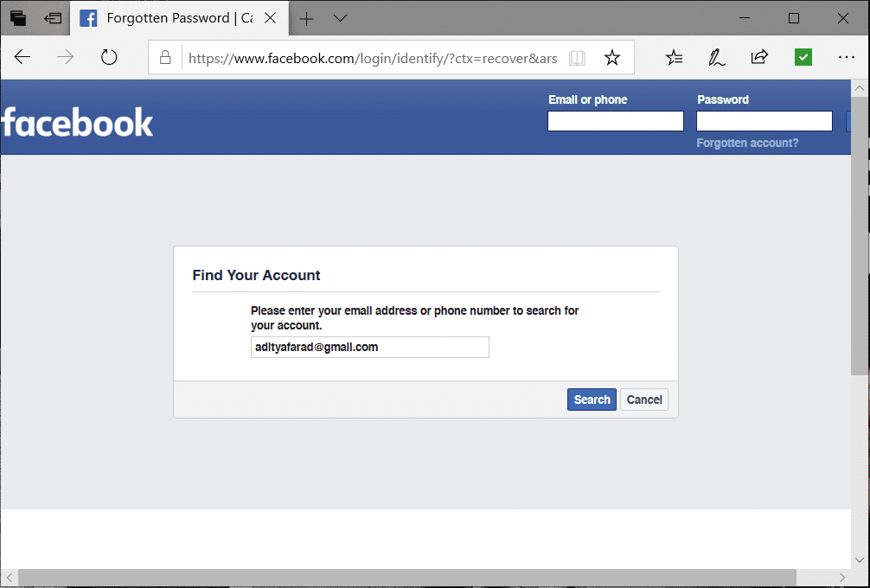The height and width of the screenshot is (588, 870).
Task: Click the browser Back arrow
Action: pos(22,58)
